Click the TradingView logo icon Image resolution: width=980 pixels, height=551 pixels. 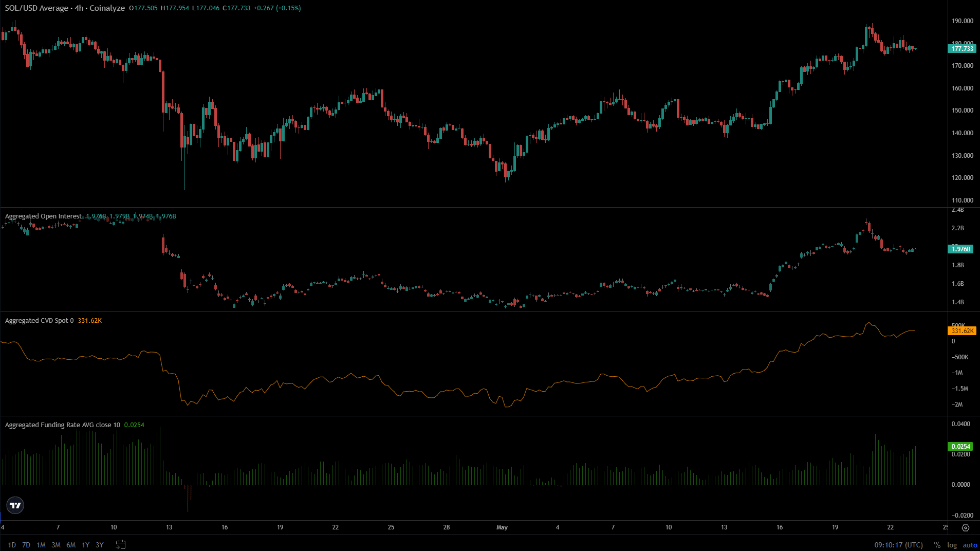15,505
